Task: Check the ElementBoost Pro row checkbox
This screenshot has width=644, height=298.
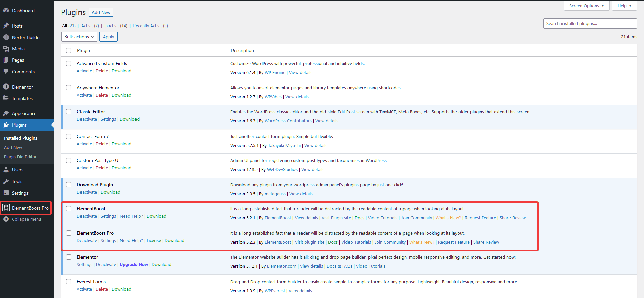Action: (69, 233)
